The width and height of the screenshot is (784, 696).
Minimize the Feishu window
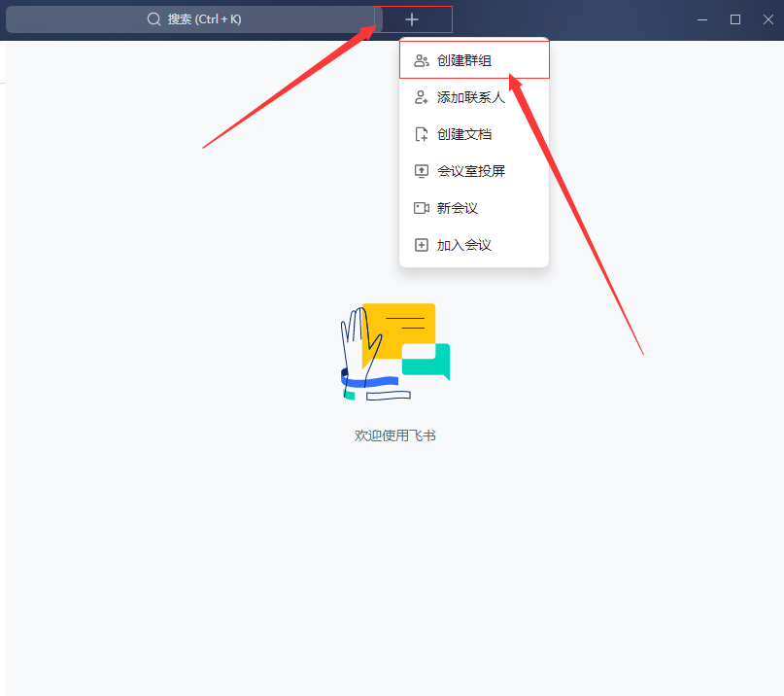tap(702, 19)
